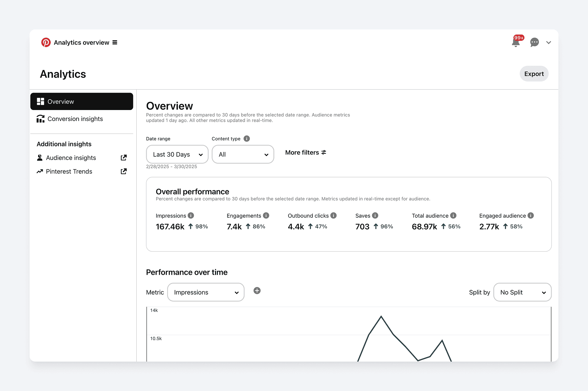
Task: Click the Audience insights person icon
Action: [x=40, y=158]
